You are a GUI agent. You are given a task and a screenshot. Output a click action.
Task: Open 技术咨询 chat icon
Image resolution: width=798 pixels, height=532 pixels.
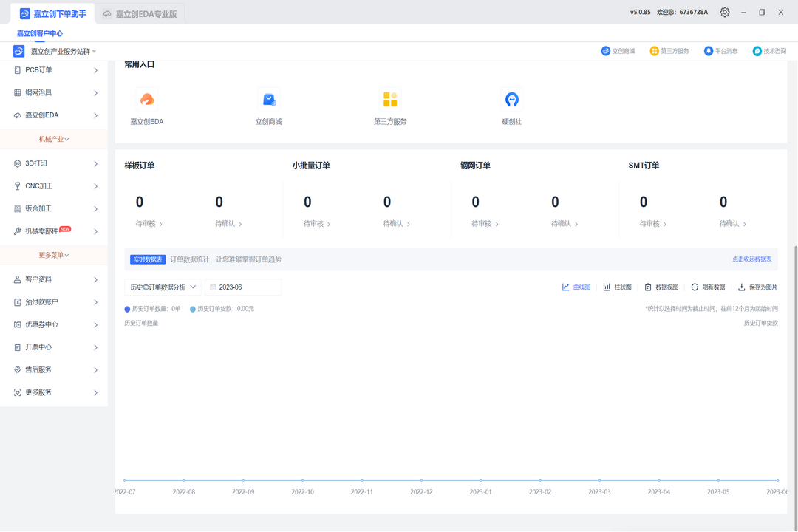click(757, 51)
